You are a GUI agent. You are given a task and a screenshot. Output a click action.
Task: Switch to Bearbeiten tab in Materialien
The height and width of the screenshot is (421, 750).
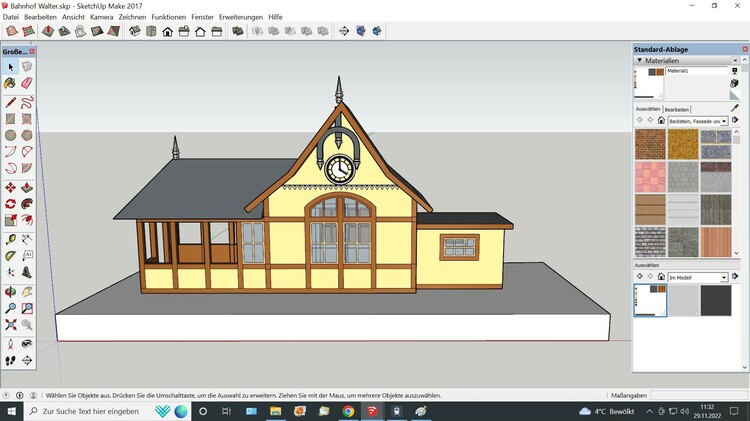coord(676,110)
